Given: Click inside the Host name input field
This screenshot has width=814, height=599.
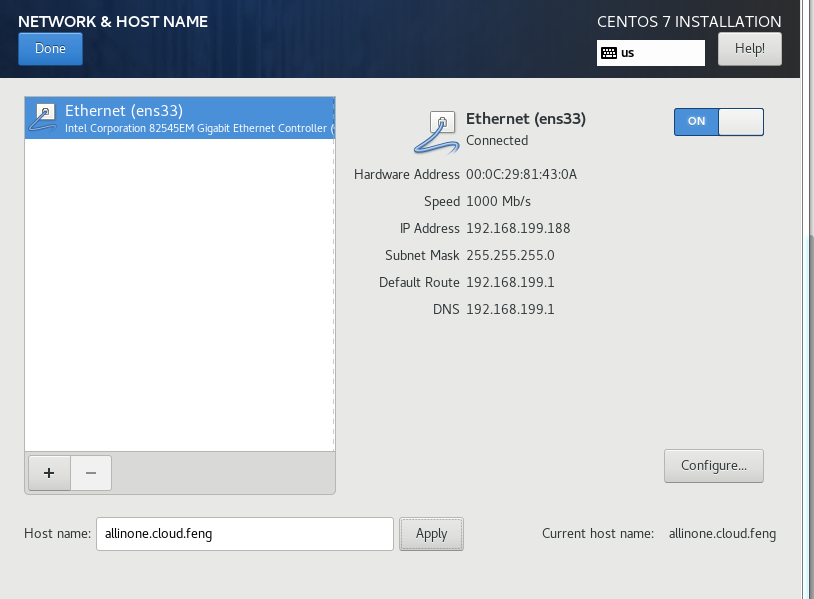Looking at the screenshot, I should coord(244,533).
